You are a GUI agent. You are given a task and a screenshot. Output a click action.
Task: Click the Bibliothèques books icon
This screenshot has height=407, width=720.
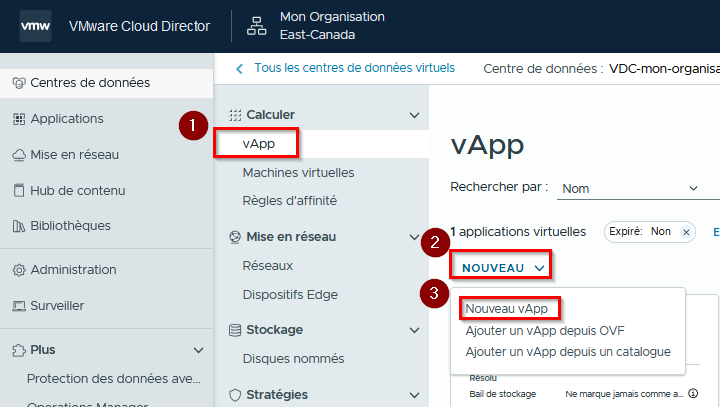(x=19, y=226)
